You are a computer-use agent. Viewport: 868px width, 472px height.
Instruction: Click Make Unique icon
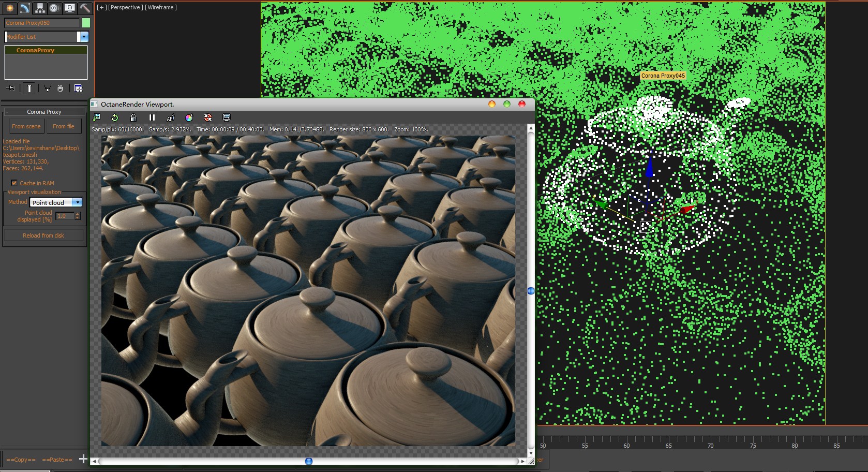(x=47, y=89)
